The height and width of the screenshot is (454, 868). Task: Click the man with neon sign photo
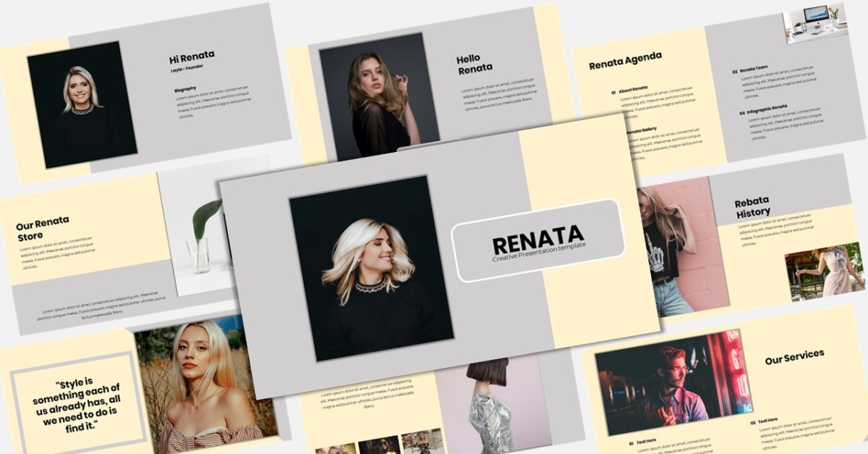[673, 382]
